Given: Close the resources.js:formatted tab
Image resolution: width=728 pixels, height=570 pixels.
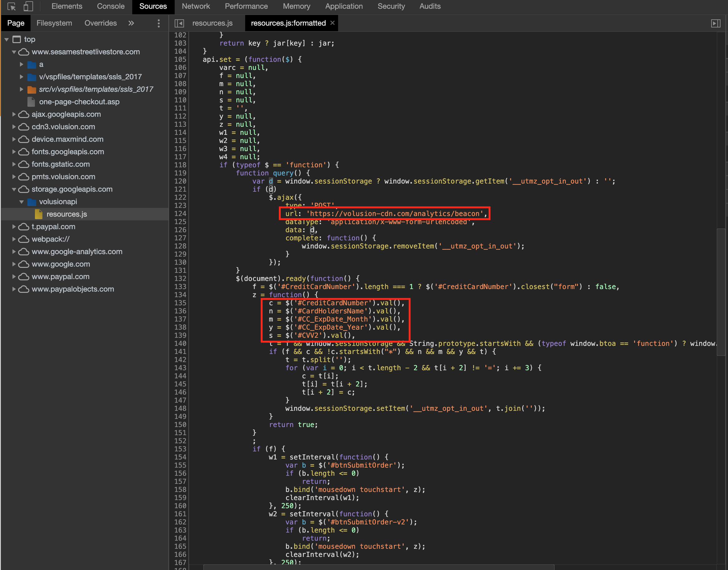Looking at the screenshot, I should tap(332, 23).
